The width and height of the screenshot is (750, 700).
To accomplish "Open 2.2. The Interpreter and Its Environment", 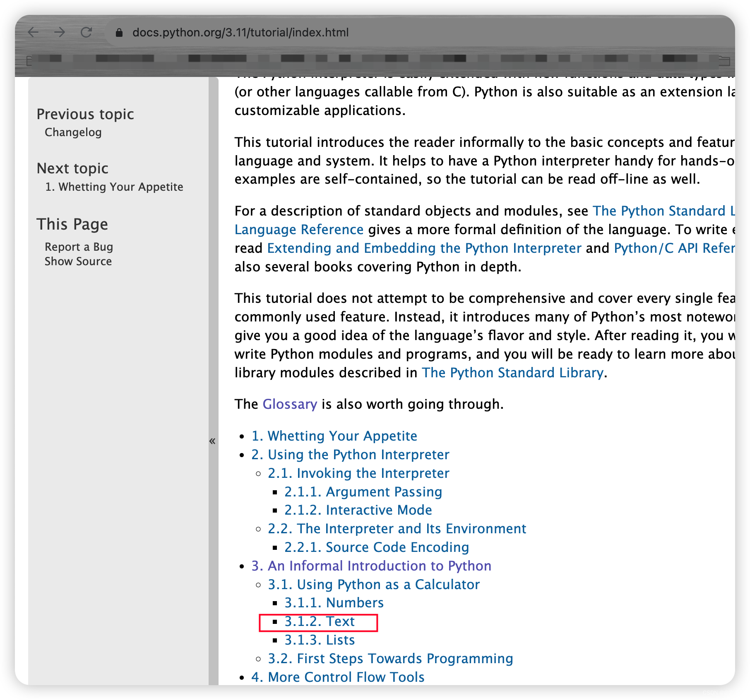I will tap(397, 529).
